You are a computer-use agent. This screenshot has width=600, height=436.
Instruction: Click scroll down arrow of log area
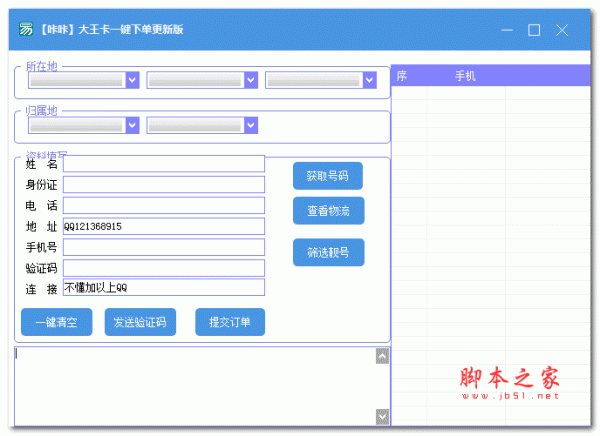(382, 417)
